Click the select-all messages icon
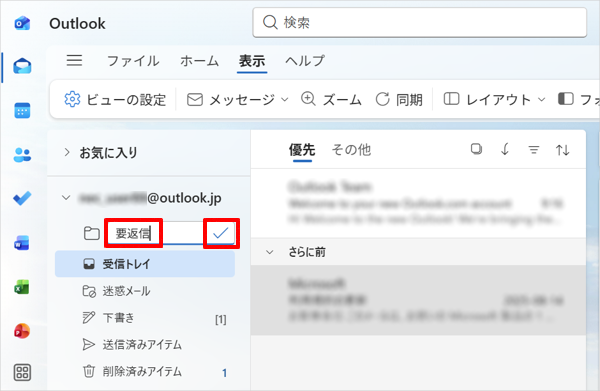Viewport: 600px width, 391px height. point(476,149)
